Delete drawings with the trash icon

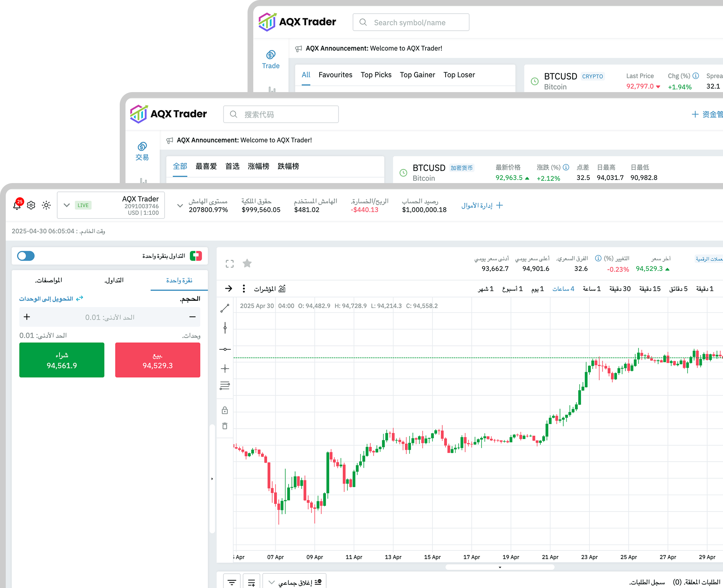(225, 426)
